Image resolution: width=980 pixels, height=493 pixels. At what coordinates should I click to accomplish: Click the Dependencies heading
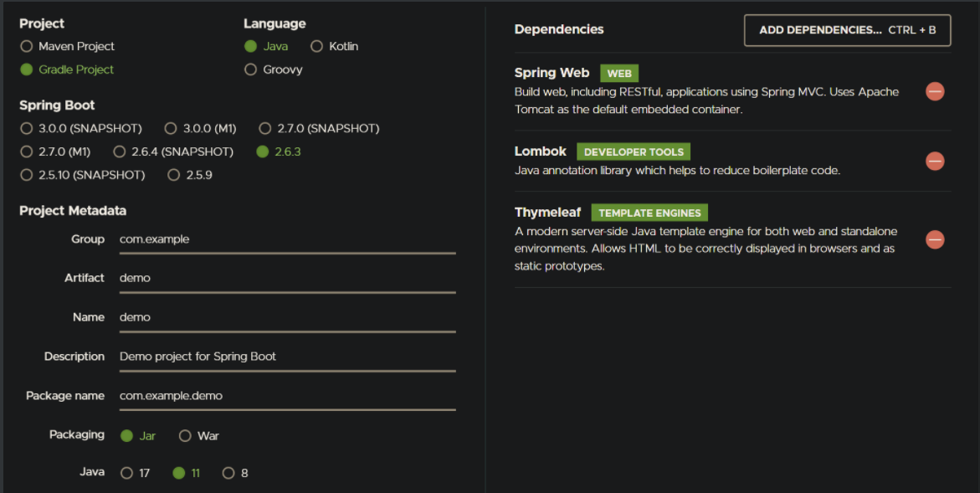[x=559, y=29]
